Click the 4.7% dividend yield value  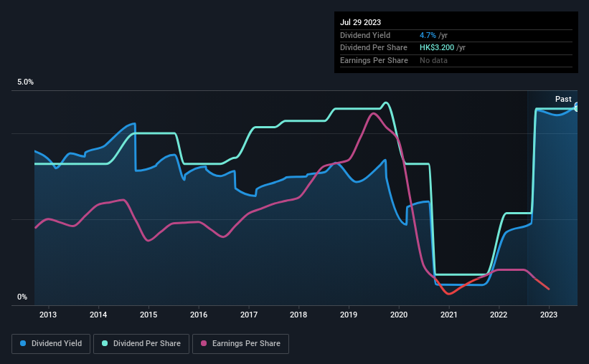(428, 35)
